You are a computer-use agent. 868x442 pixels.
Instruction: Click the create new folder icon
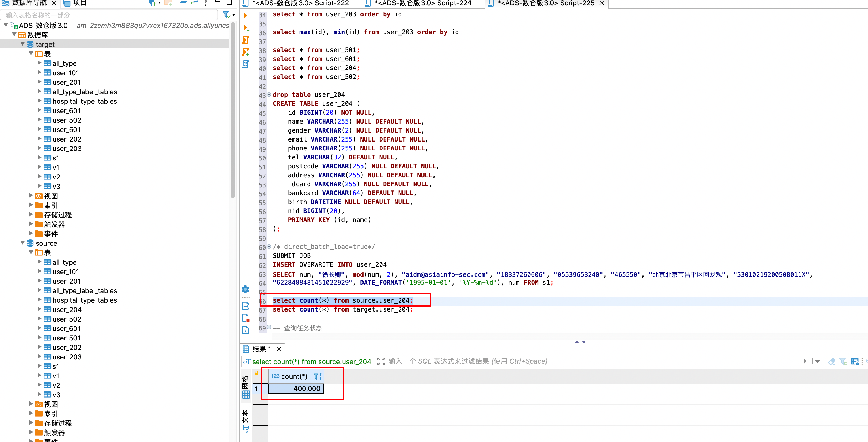click(x=169, y=3)
